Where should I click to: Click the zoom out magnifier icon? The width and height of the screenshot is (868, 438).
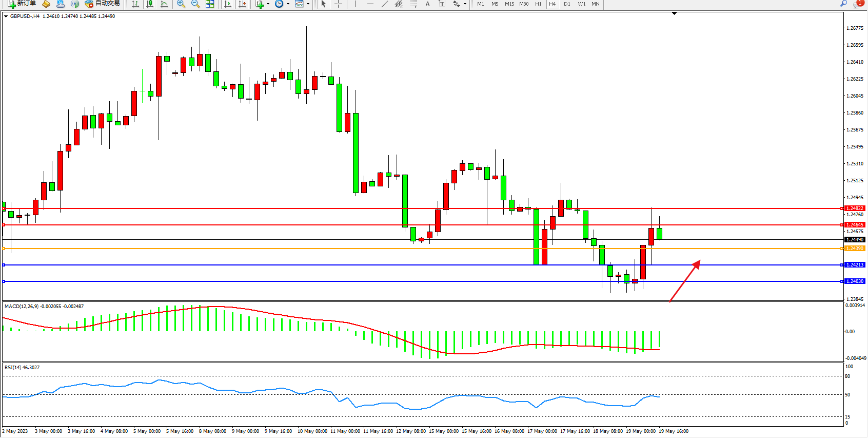pyautogui.click(x=195, y=4)
